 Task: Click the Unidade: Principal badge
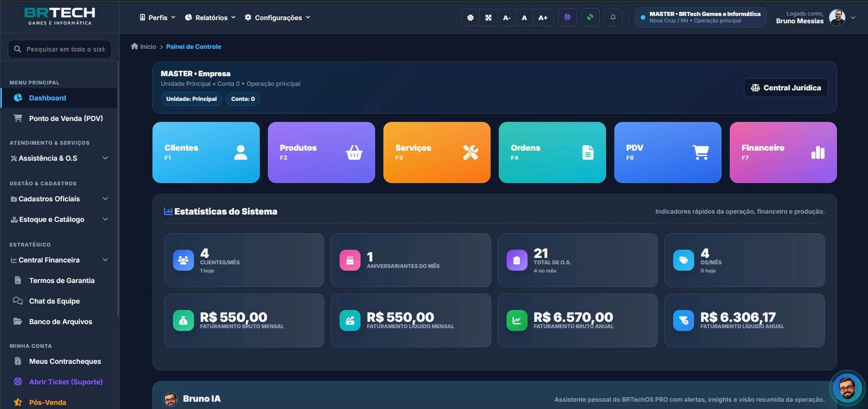(191, 99)
